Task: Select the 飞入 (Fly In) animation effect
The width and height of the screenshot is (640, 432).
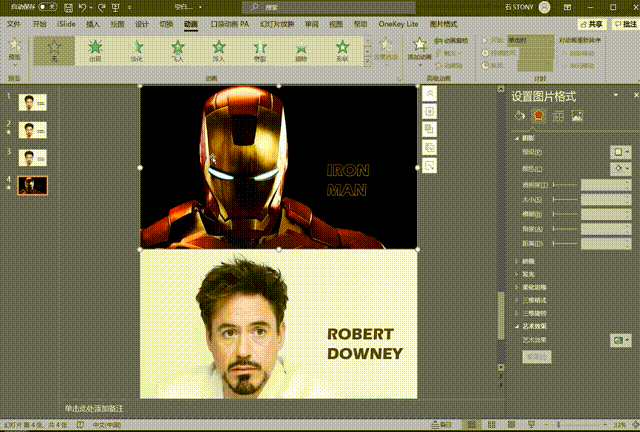Action: coord(177,48)
